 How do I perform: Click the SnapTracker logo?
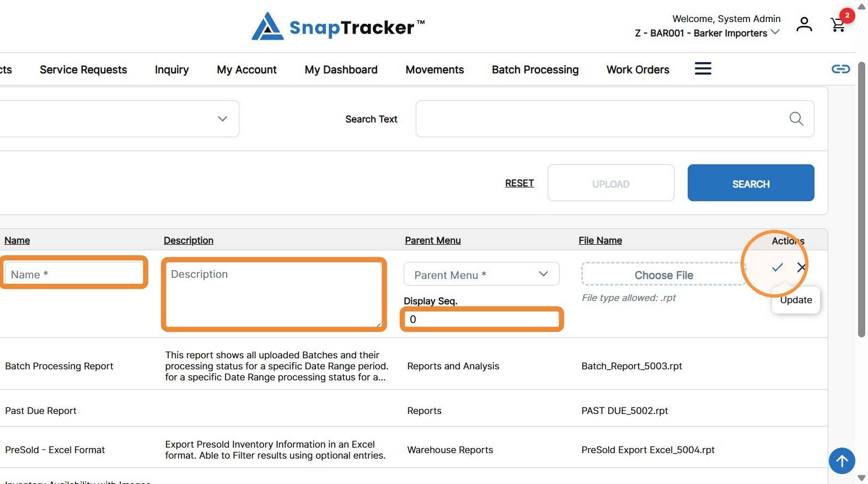[338, 26]
